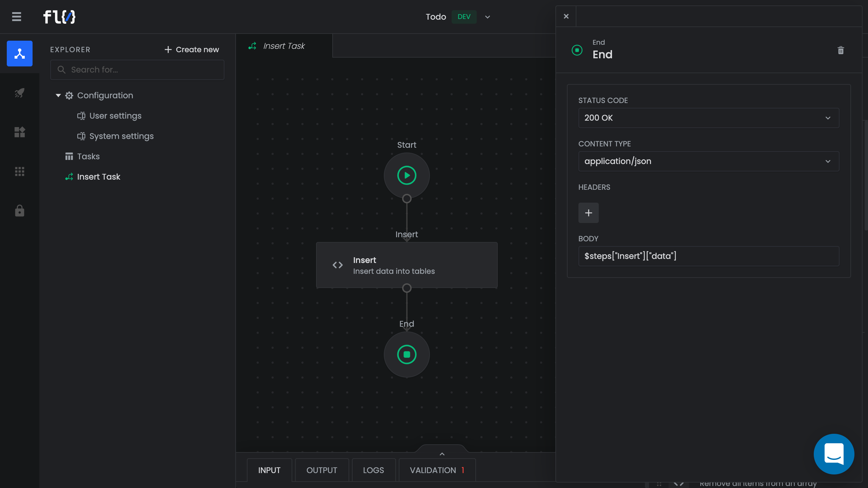Viewport: 868px width, 488px height.
Task: Open the Status Code dropdown
Action: (709, 118)
